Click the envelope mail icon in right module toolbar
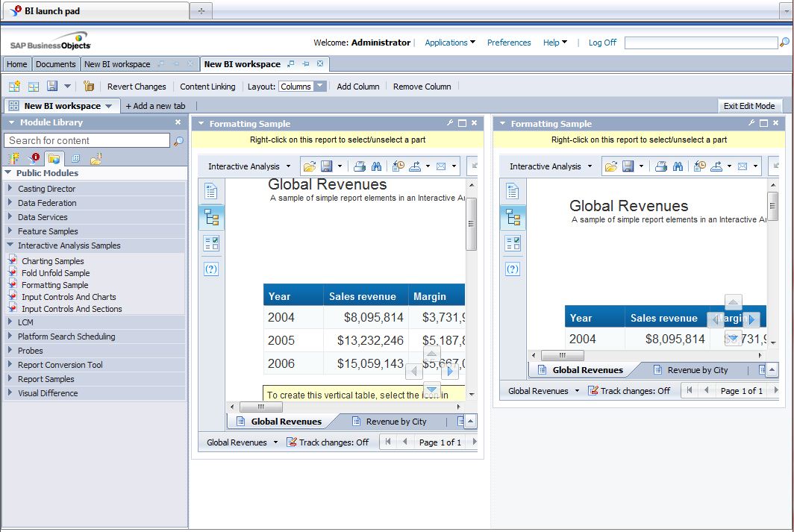794x532 pixels. coord(743,166)
